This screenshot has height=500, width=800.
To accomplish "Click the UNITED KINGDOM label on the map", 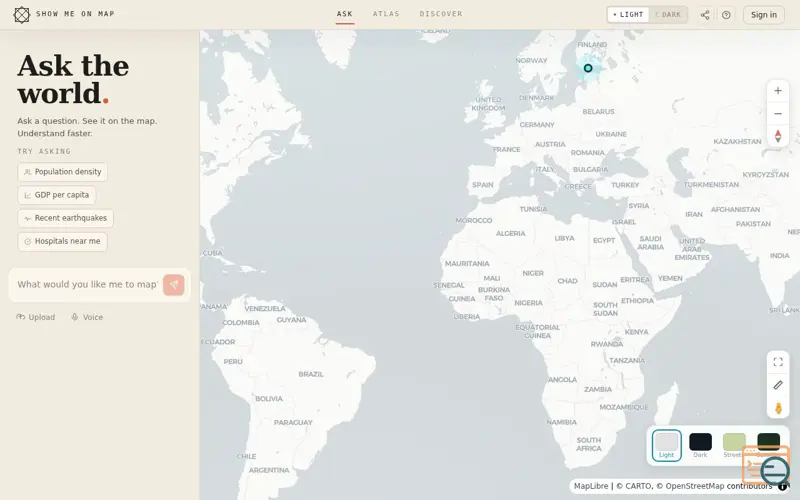I will click(488, 104).
